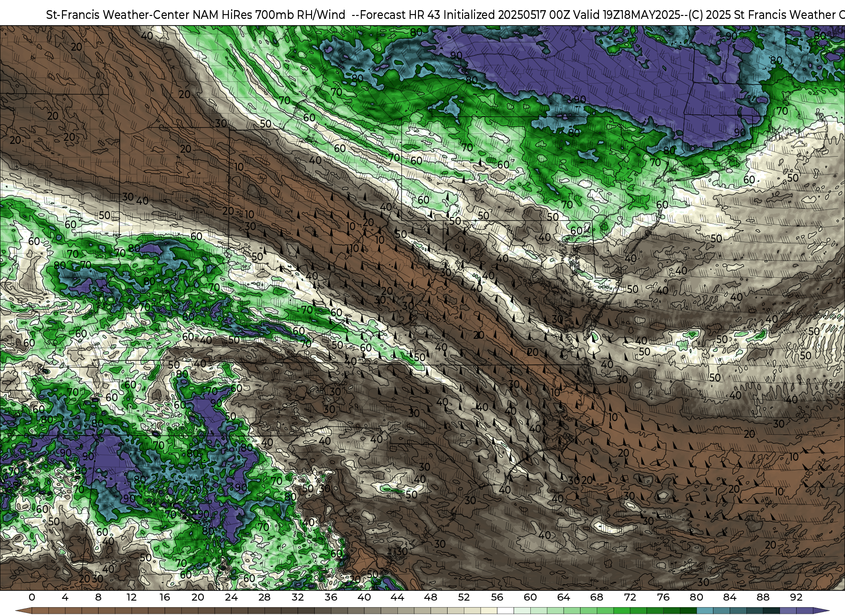
Task: Click the 76 label on the colorbar
Action: click(x=663, y=597)
